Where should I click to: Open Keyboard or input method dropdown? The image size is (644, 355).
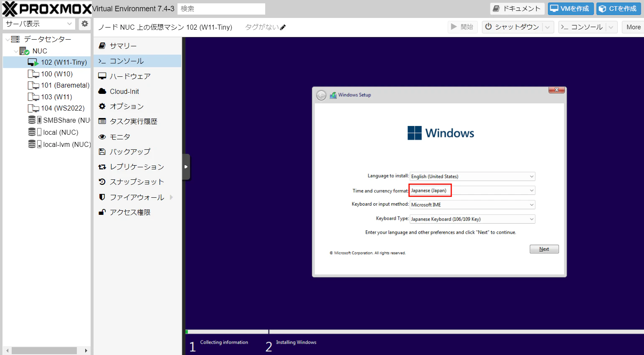[x=532, y=205]
